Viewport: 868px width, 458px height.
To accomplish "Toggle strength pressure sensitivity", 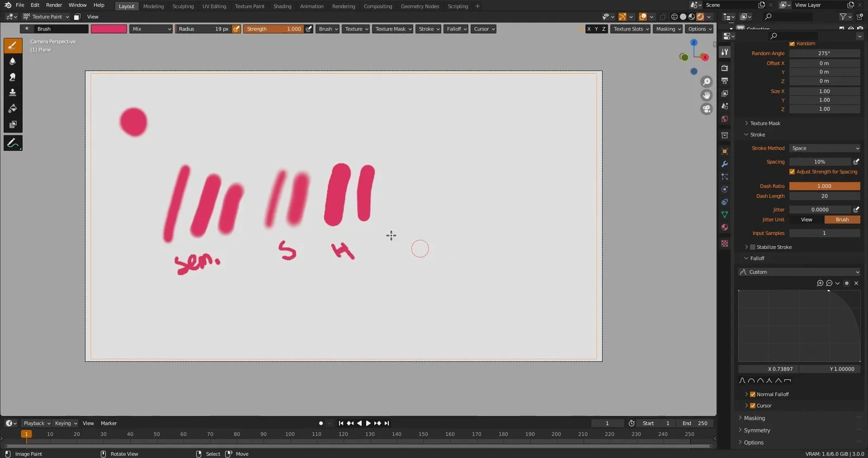I will [309, 29].
